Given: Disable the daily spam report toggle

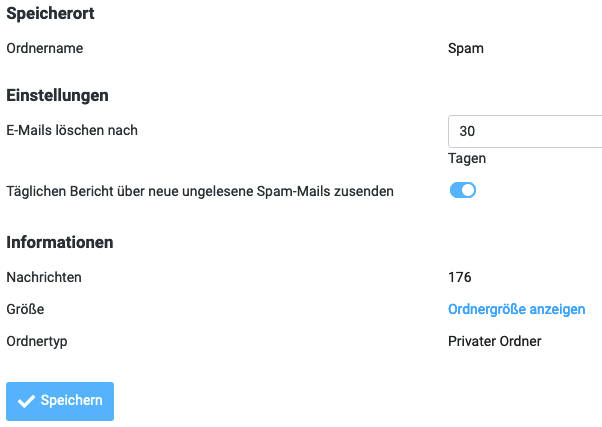Looking at the screenshot, I should [462, 190].
